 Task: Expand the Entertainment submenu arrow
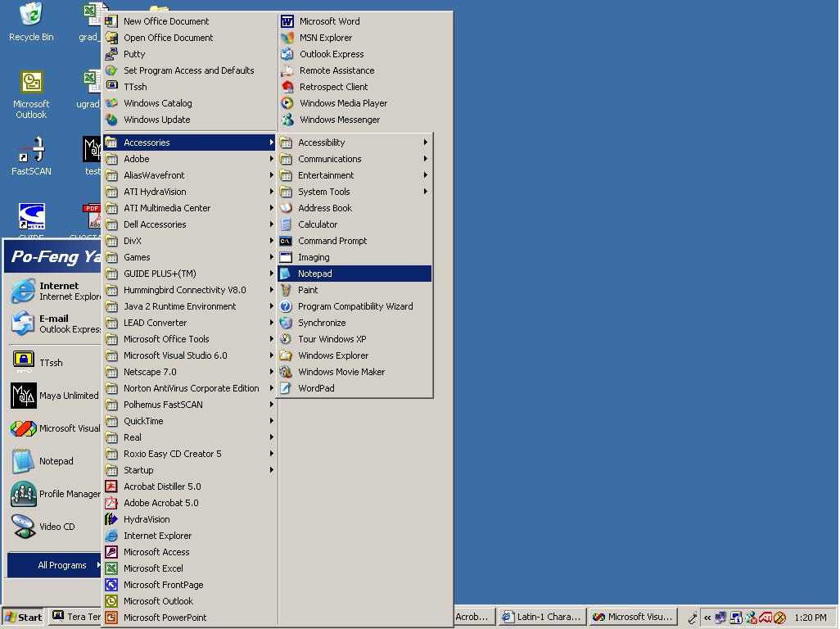[426, 175]
